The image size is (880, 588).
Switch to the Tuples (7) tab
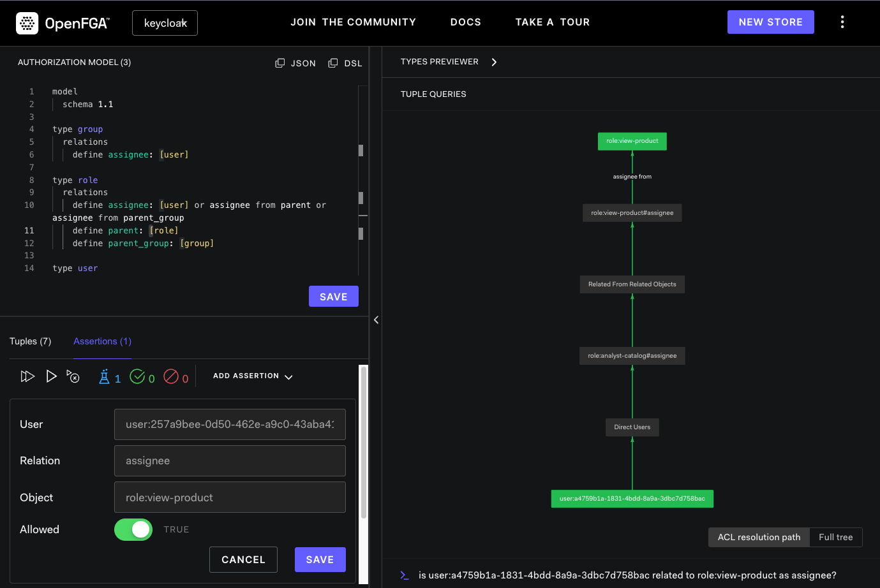(x=30, y=341)
